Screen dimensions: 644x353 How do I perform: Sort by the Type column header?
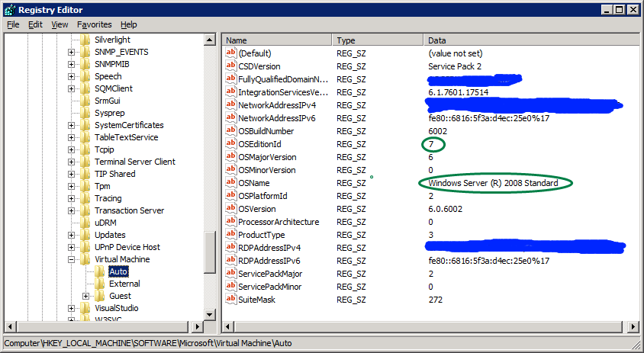378,40
